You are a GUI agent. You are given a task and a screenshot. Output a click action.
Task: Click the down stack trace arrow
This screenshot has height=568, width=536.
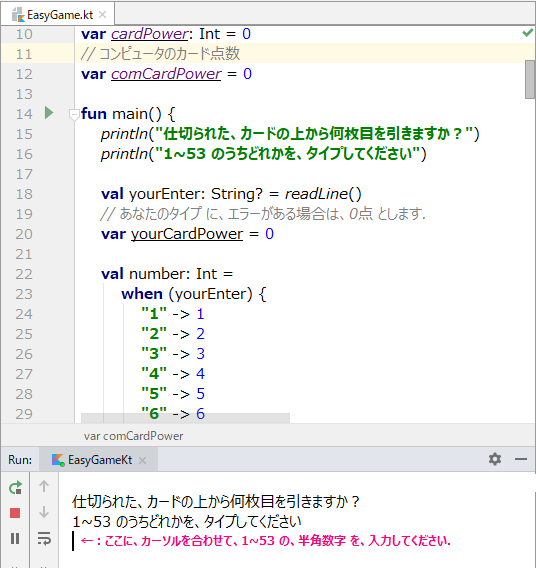[44, 512]
